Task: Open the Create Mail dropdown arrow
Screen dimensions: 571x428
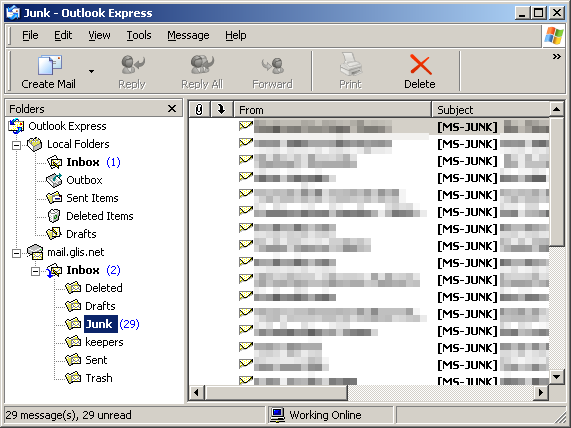Action: pyautogui.click(x=91, y=71)
